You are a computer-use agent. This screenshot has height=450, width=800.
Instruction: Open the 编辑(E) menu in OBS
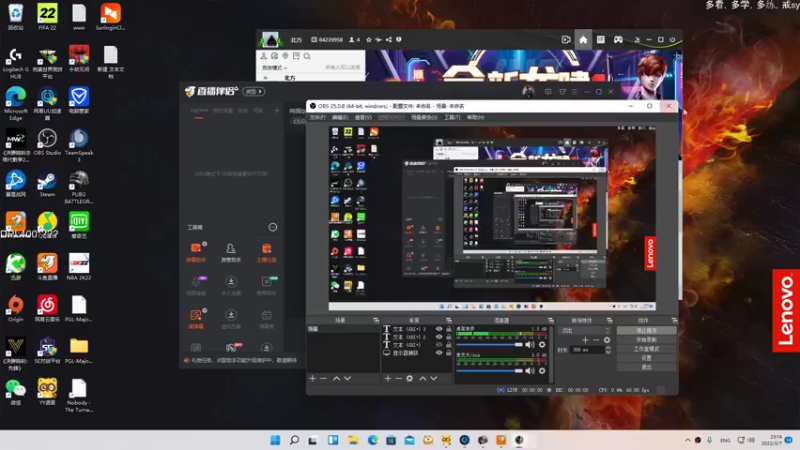coord(340,117)
